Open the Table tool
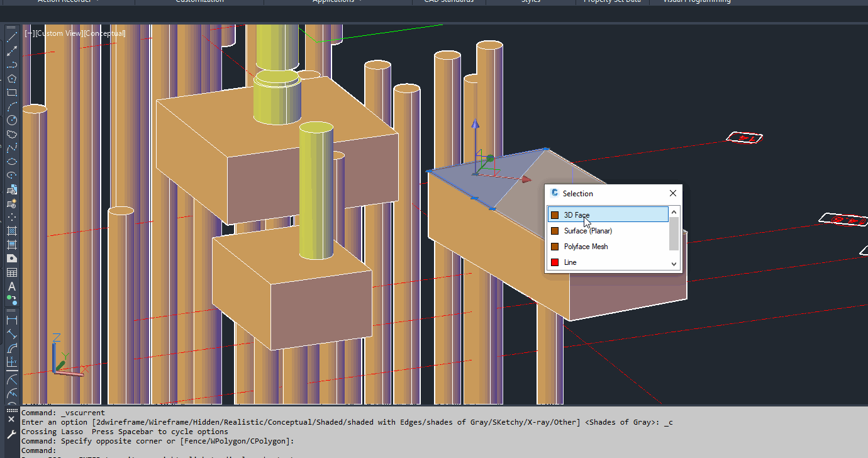 tap(11, 272)
